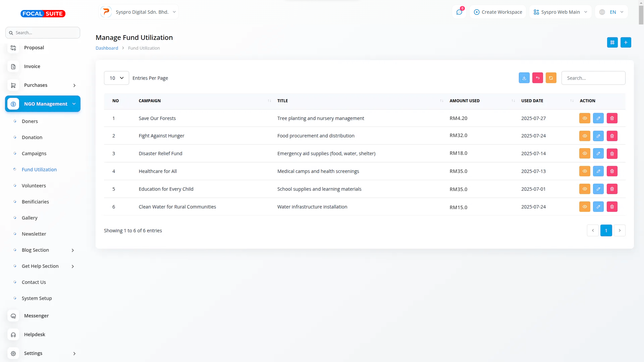This screenshot has width=644, height=362.
Task: View the Save Our Forests record details
Action: click(584, 118)
